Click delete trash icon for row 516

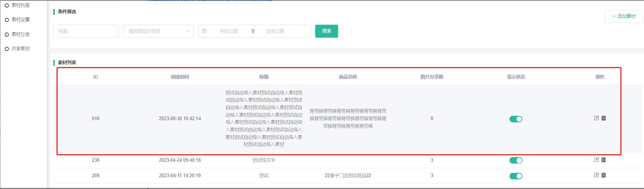pos(604,118)
